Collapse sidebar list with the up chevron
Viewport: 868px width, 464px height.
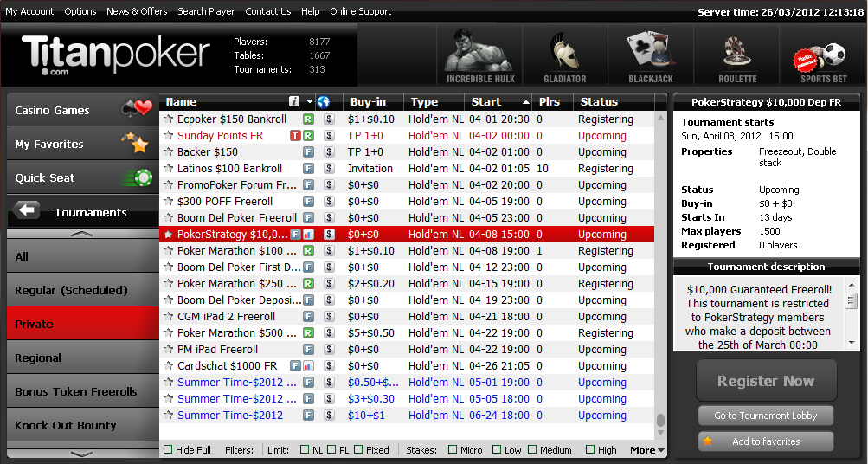tap(82, 234)
